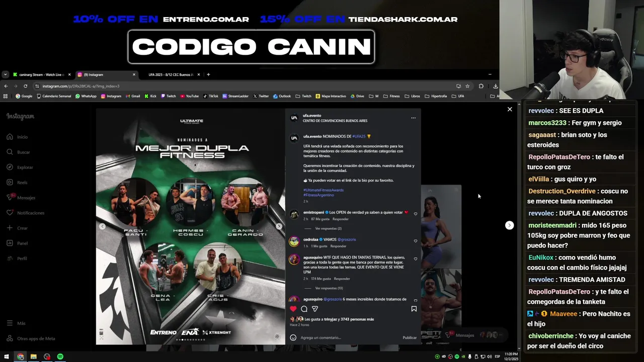Open Mapa Interactivo bookmark

point(331,96)
